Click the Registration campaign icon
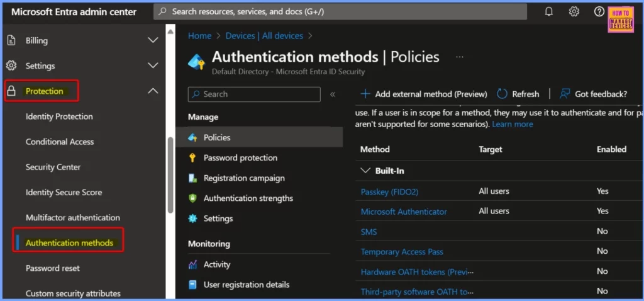 pos(192,178)
